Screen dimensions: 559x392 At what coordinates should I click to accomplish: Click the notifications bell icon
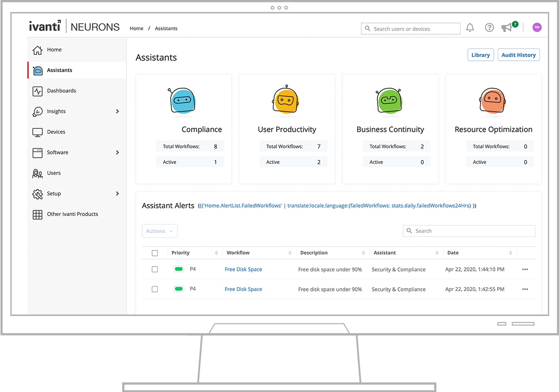click(470, 28)
